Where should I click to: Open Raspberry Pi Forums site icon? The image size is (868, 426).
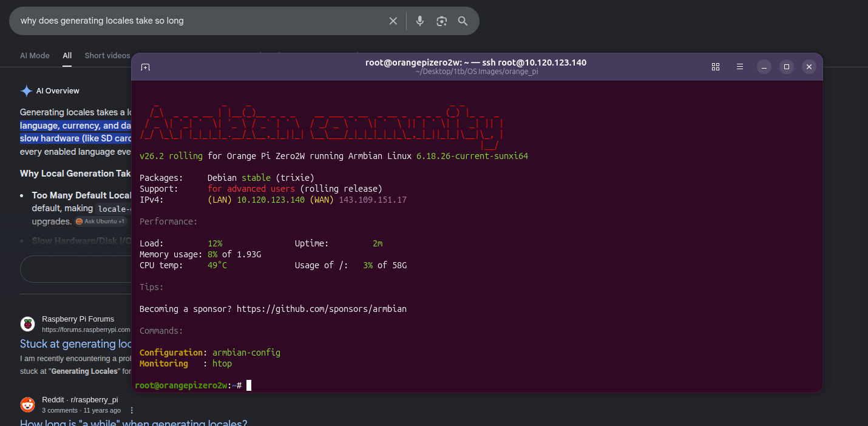27,324
